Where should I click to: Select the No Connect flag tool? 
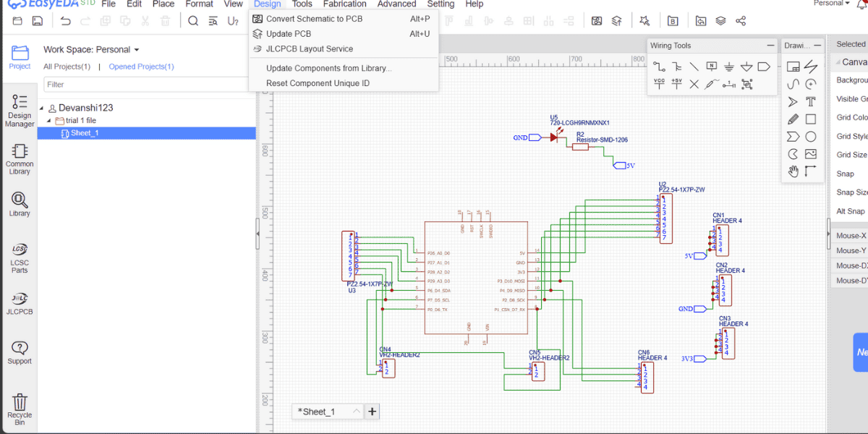(693, 84)
